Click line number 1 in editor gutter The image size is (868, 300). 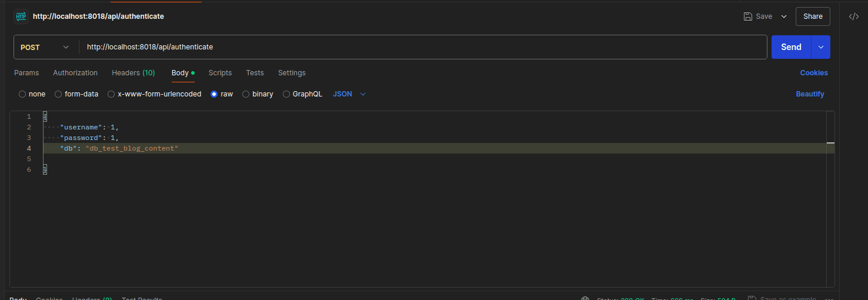(x=29, y=116)
